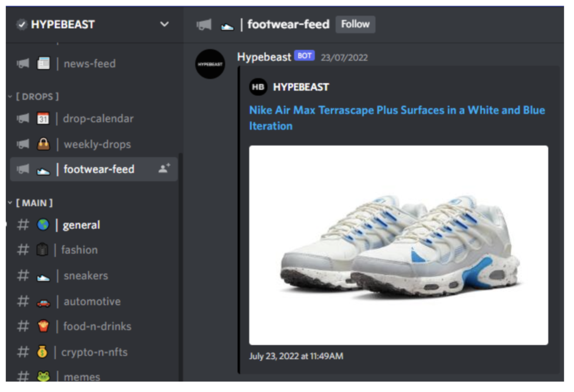Open the general text channel
Screen dimensions: 574x392
[x=81, y=225]
